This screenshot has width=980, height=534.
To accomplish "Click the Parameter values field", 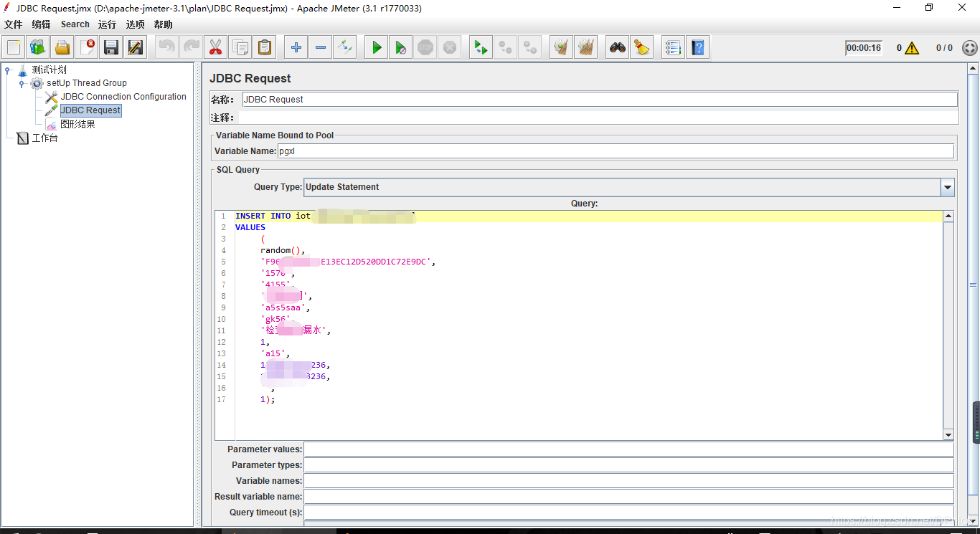I will (x=628, y=449).
